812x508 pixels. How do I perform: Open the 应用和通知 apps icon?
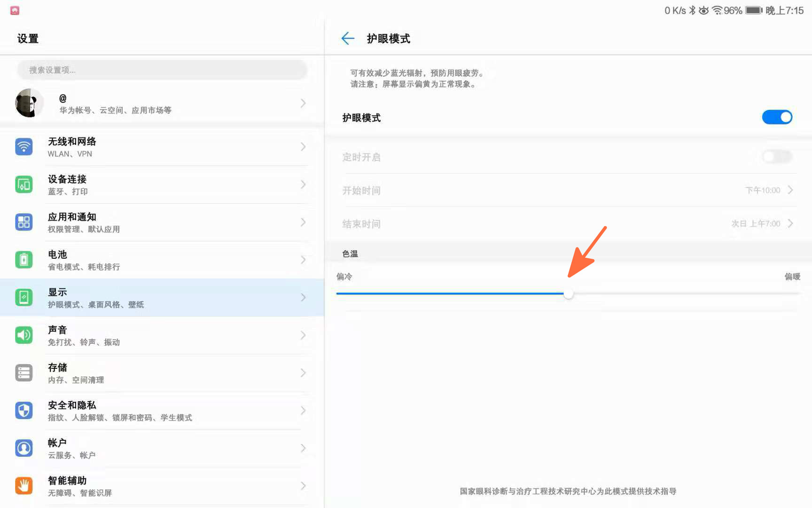click(x=24, y=222)
